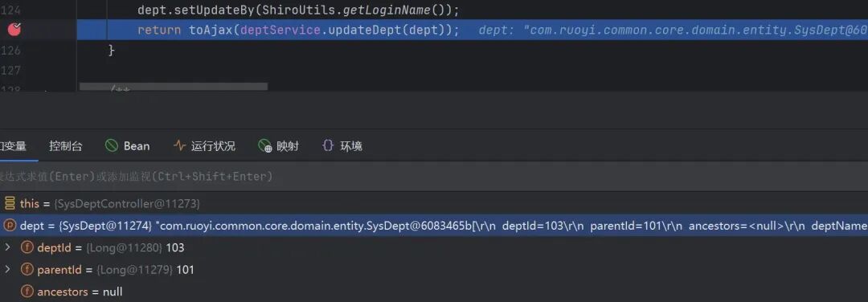Expand the deptId field node
The image size is (868, 302).
[x=8, y=247]
